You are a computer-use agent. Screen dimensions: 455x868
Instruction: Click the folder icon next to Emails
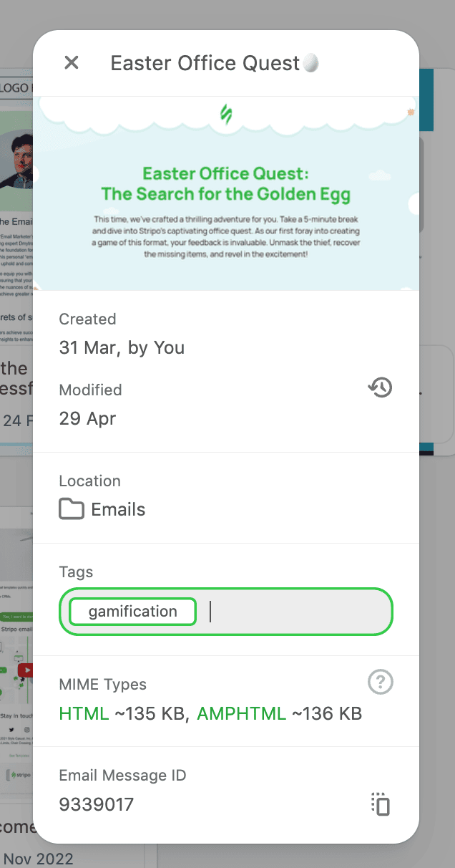tap(71, 508)
